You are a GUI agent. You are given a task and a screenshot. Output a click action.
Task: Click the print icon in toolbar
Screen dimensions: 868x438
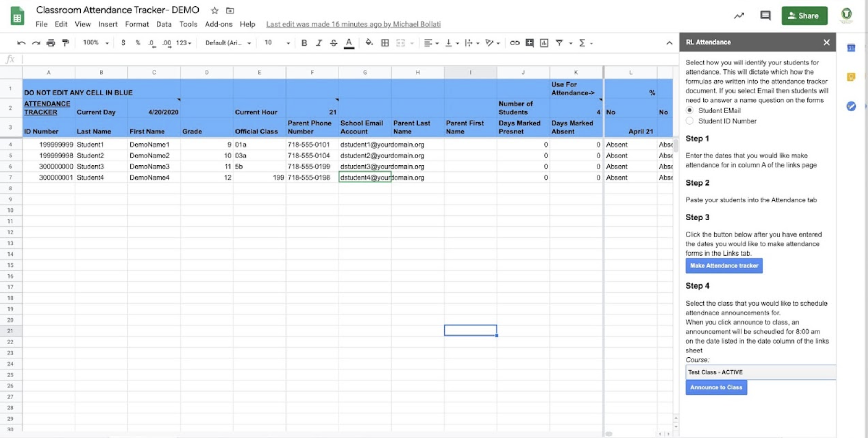pyautogui.click(x=51, y=43)
